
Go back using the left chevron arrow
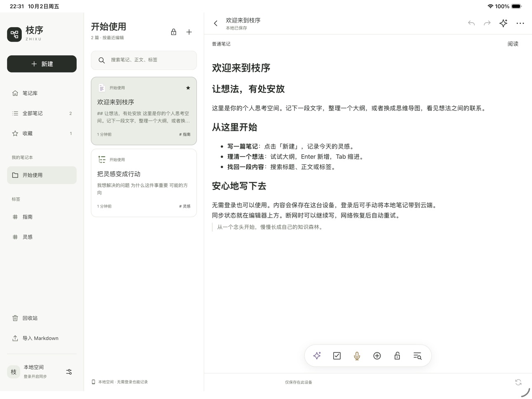pyautogui.click(x=216, y=23)
